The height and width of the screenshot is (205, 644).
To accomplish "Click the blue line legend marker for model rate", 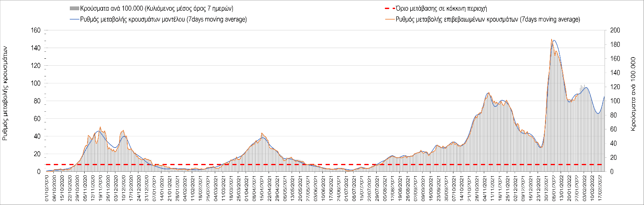I will pos(74,20).
